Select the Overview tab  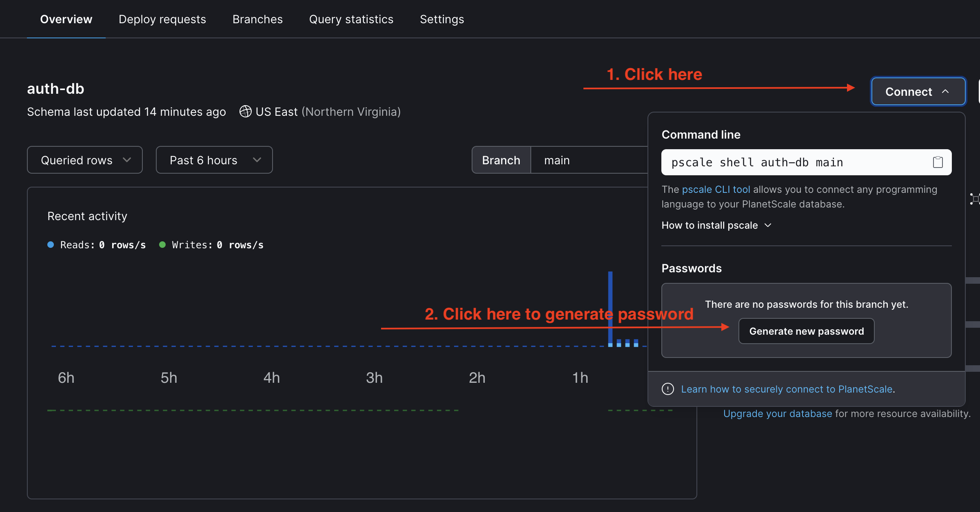click(65, 18)
